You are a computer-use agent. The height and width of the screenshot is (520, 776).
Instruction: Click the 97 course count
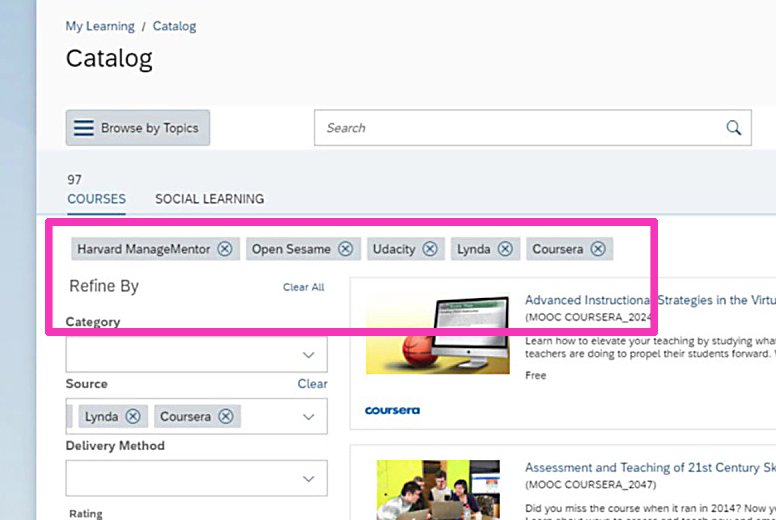pos(75,180)
